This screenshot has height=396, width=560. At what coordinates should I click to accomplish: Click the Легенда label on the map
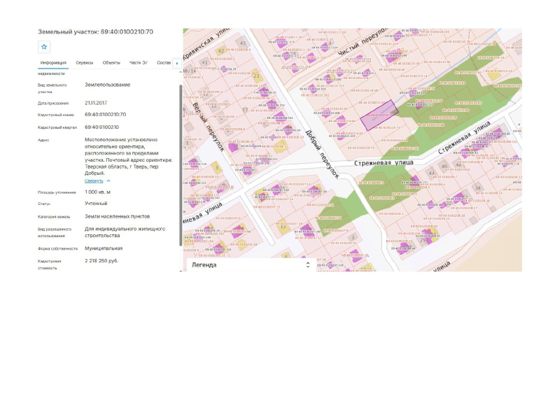pyautogui.click(x=204, y=265)
